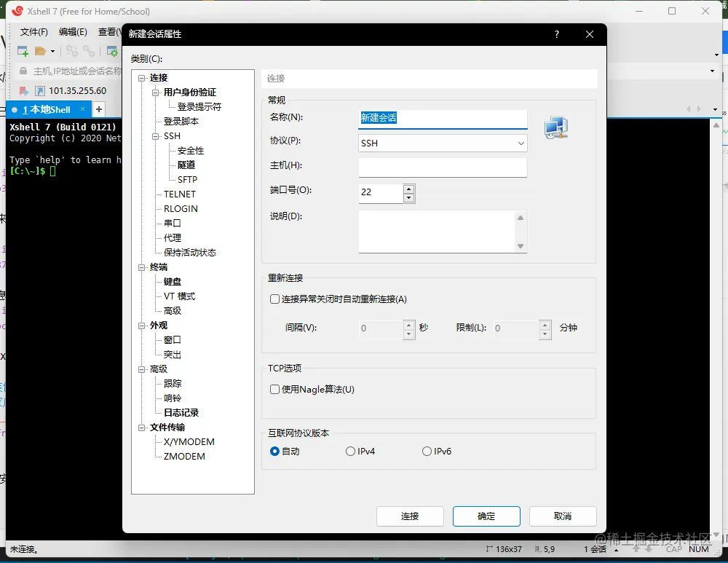This screenshot has height=563, width=728.
Task: Collapse the 文件传输 tree node
Action: point(142,428)
